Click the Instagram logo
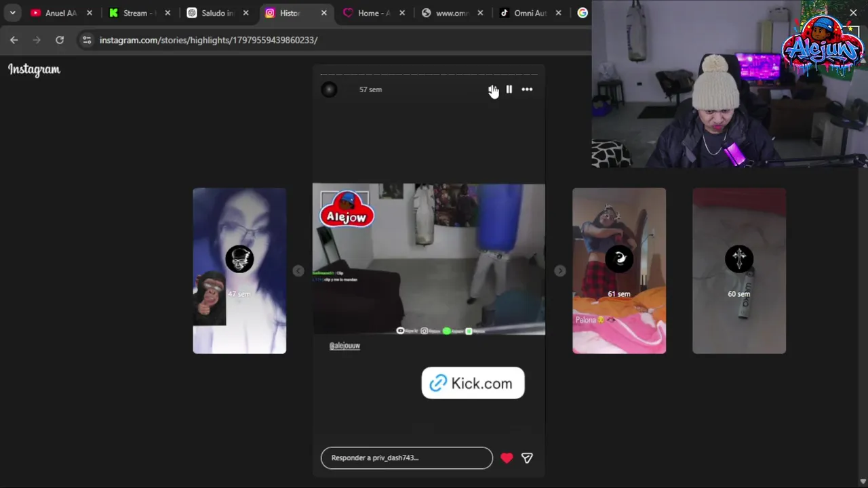This screenshot has width=868, height=488. pos(34,69)
